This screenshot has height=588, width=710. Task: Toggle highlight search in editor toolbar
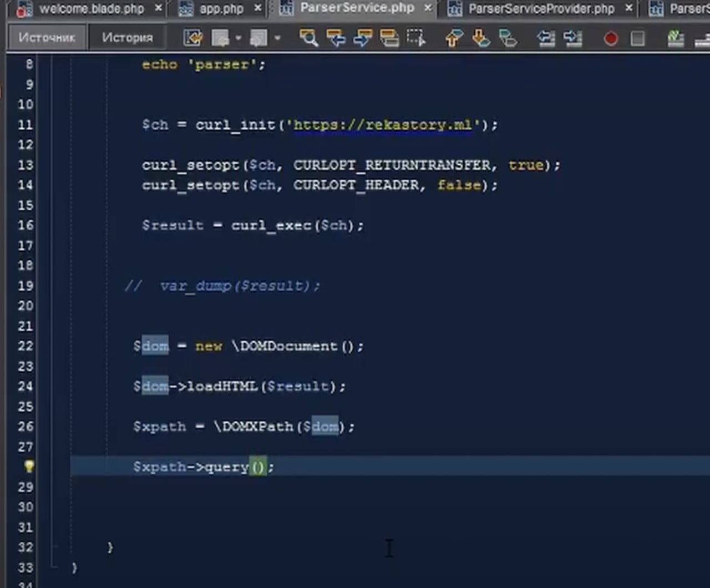coord(389,38)
